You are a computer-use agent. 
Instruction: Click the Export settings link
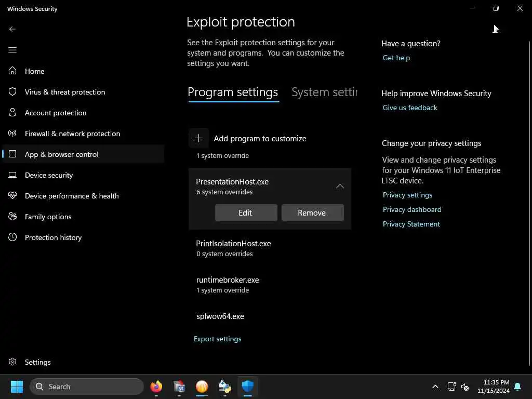click(x=218, y=339)
